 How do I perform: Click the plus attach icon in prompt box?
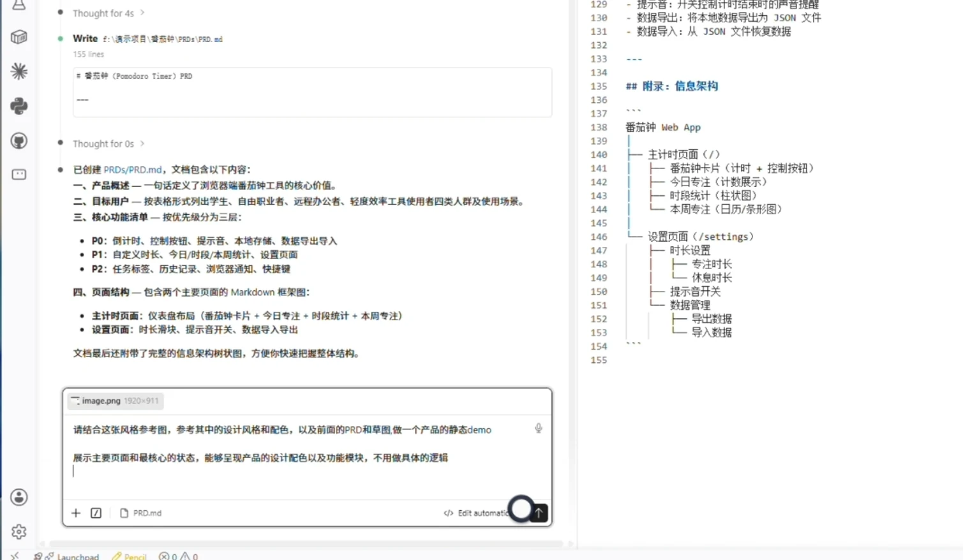point(76,513)
